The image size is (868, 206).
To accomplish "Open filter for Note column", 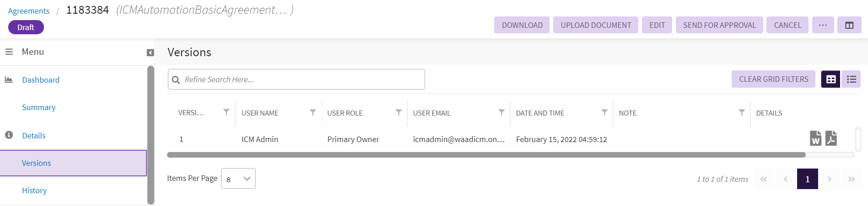I will pos(742,112).
